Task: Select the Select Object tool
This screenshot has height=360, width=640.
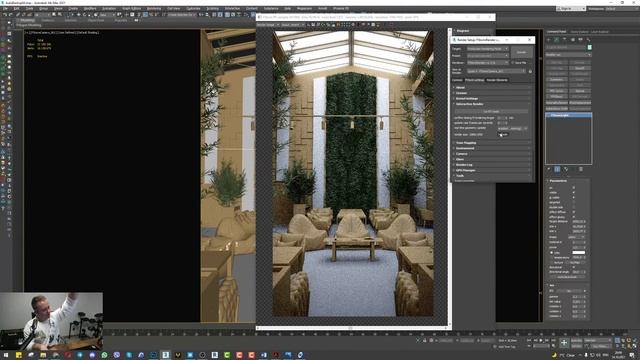Action: (x=53, y=15)
